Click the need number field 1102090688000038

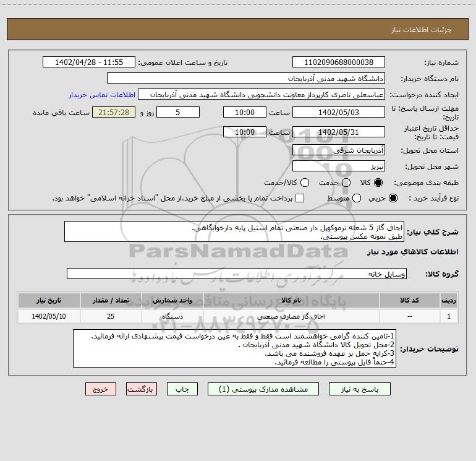(339, 62)
